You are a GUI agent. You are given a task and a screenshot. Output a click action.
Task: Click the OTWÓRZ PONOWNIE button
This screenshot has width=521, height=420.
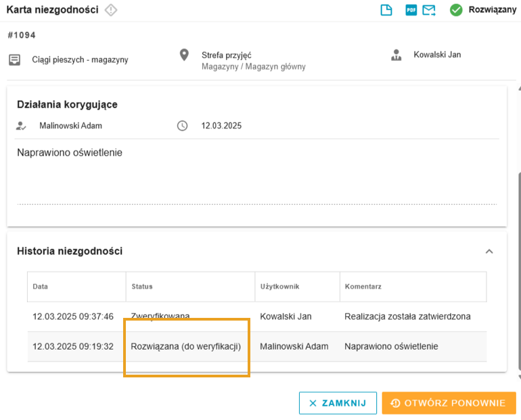pos(449,403)
